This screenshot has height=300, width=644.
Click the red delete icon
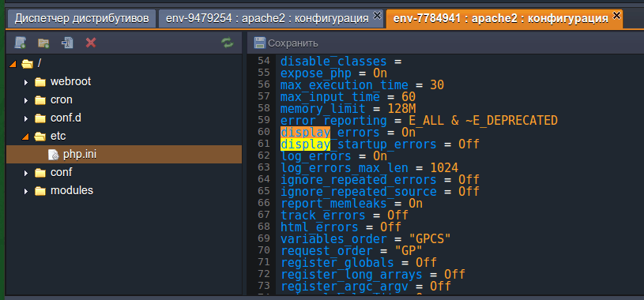[91, 43]
